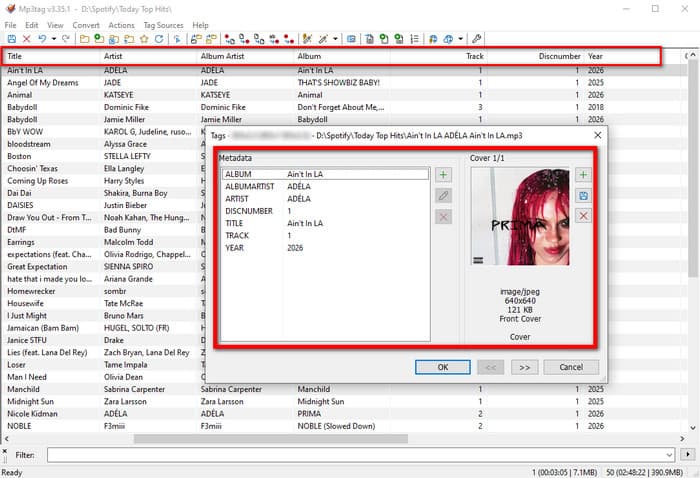This screenshot has height=478, width=700.
Task: Select the "Jamaican (Bam Bam)" row
Action: [103, 328]
